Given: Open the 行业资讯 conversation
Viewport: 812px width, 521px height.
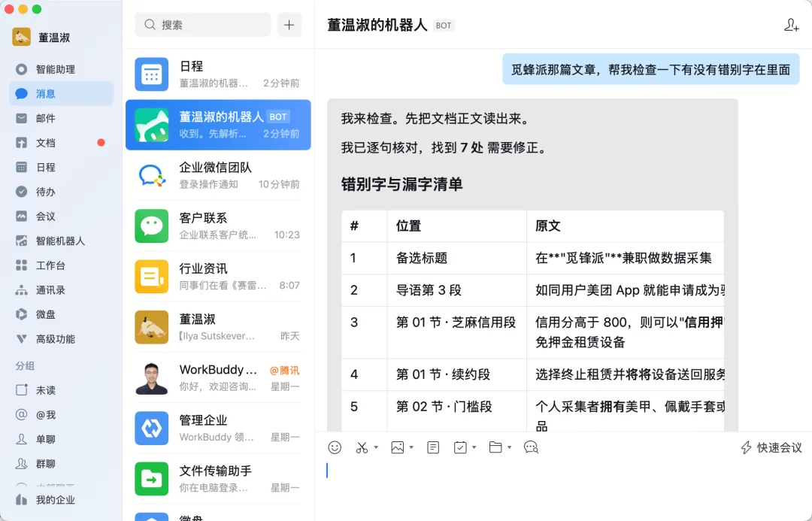Looking at the screenshot, I should (x=218, y=277).
